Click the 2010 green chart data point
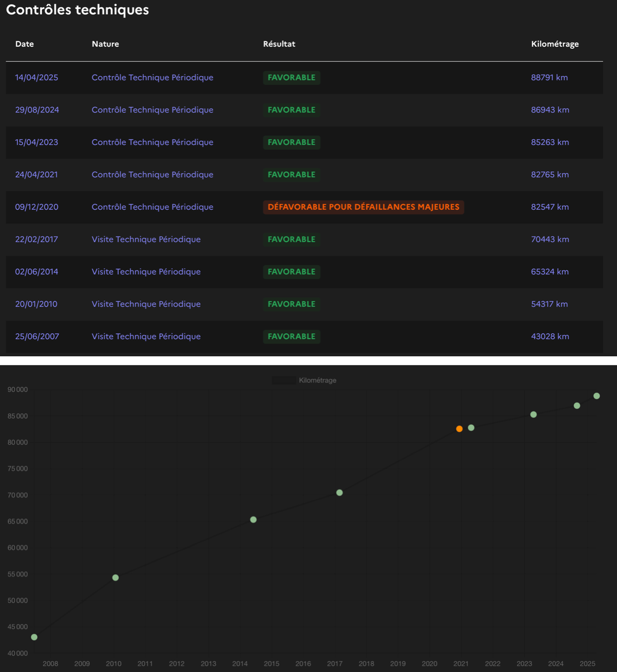This screenshot has width=617, height=672. pos(115,578)
